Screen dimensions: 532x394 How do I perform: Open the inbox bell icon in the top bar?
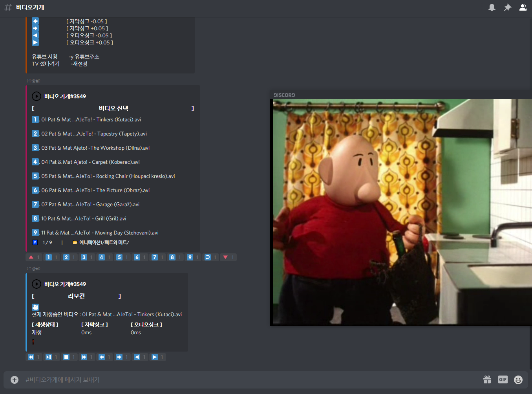[x=492, y=7]
